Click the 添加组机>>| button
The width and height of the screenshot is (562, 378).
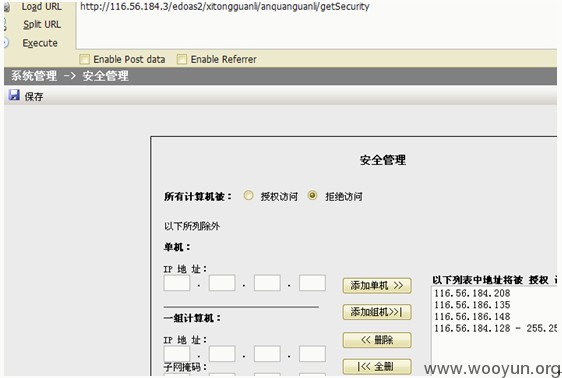pyautogui.click(x=377, y=312)
